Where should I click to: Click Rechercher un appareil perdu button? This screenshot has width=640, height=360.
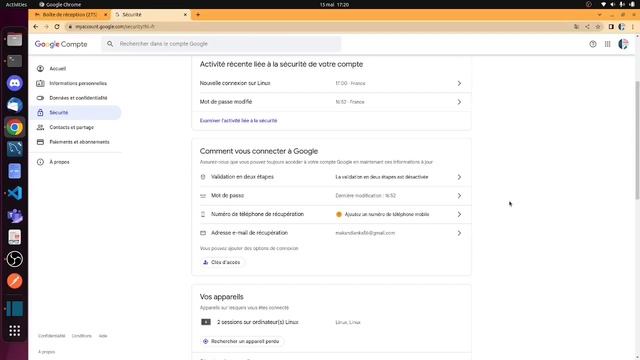coord(241,341)
